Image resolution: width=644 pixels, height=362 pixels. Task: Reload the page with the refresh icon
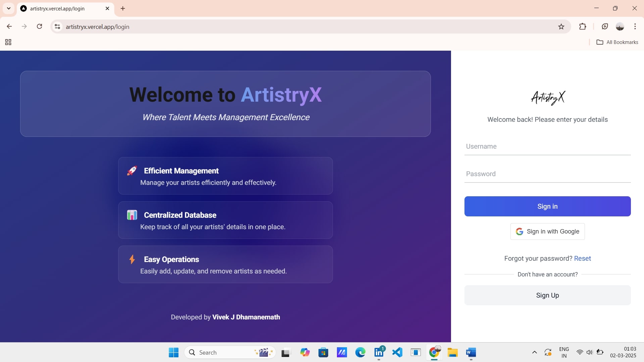39,27
